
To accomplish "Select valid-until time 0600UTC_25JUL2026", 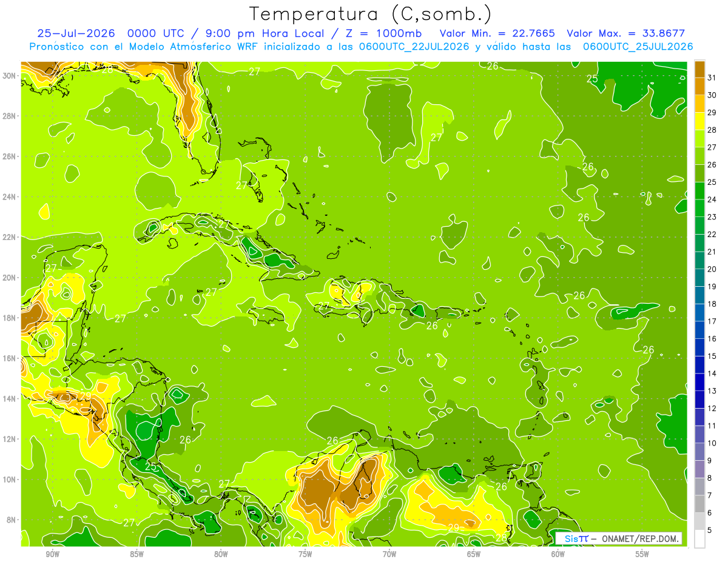I will click(x=638, y=47).
